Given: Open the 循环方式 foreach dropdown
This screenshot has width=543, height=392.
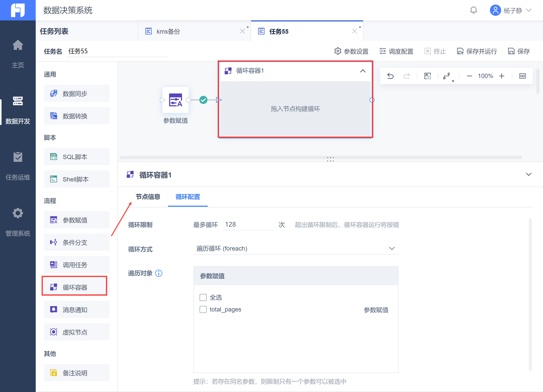Looking at the screenshot, I should (x=295, y=249).
